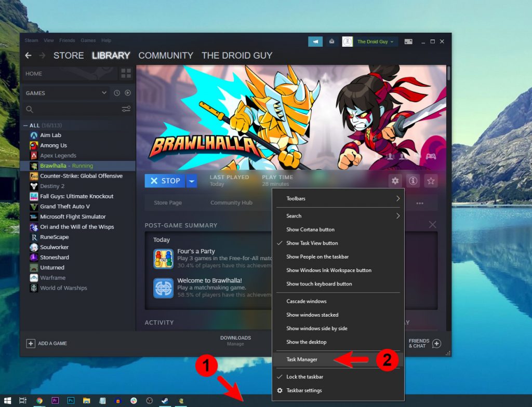Open Brawlhalla Community Hub link

click(231, 202)
